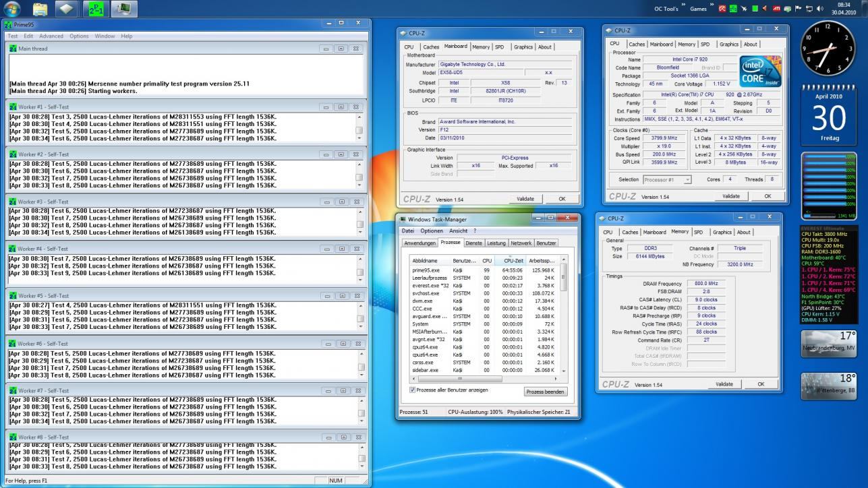The width and height of the screenshot is (868, 488).
Task: Click the Intel Core i7 inside logo
Action: pos(759,71)
